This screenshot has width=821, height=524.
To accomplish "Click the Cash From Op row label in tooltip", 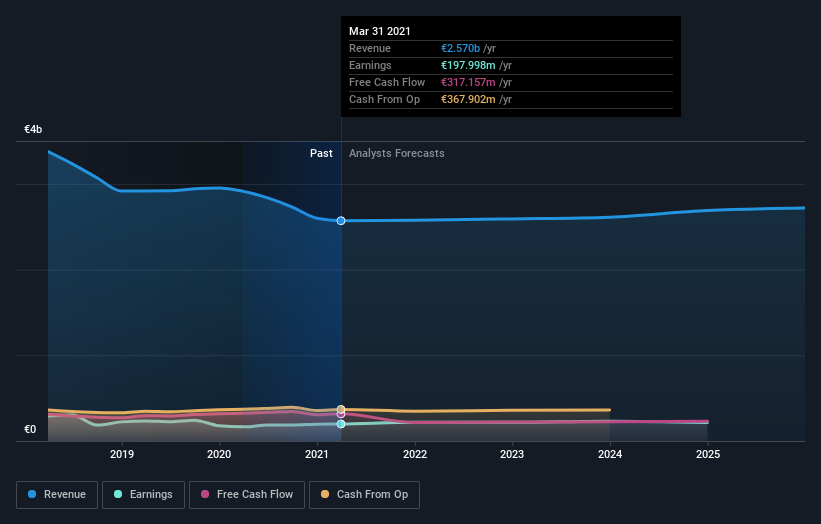I will [384, 99].
